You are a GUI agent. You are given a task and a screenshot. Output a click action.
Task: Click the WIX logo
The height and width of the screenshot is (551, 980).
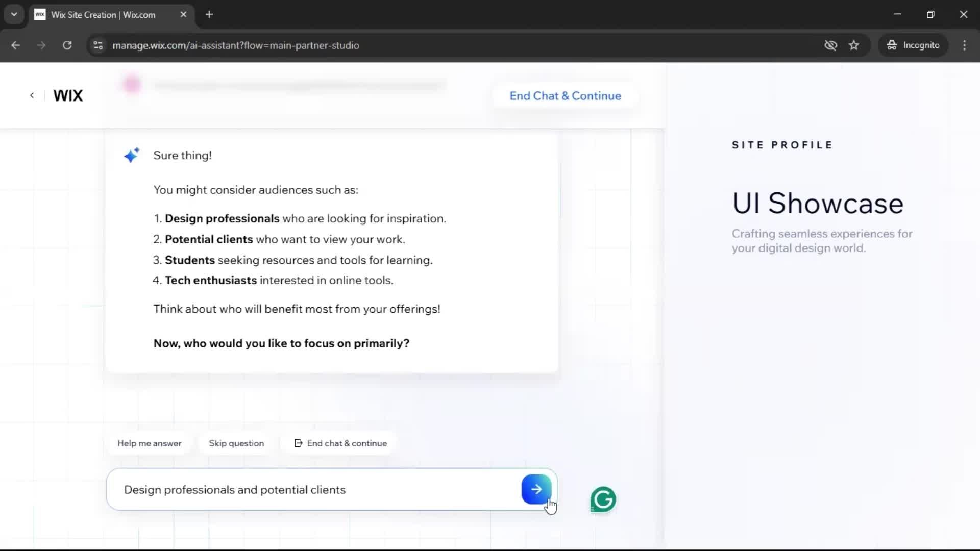[x=68, y=95]
